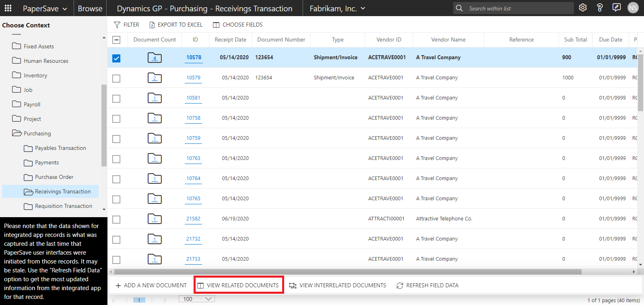Open the feedback chat icon
The height and width of the screenshot is (305, 644).
pos(616,8)
